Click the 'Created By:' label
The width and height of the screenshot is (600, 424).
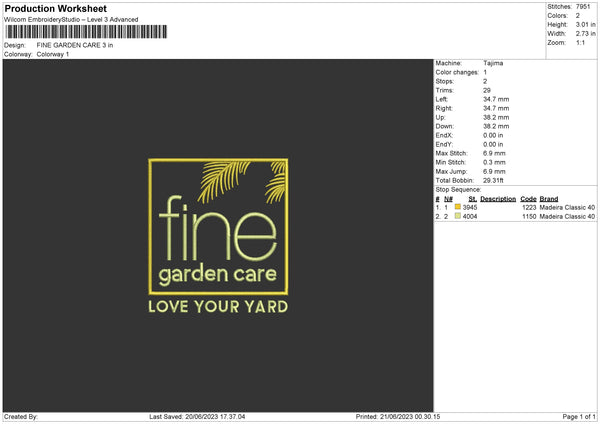tap(21, 416)
